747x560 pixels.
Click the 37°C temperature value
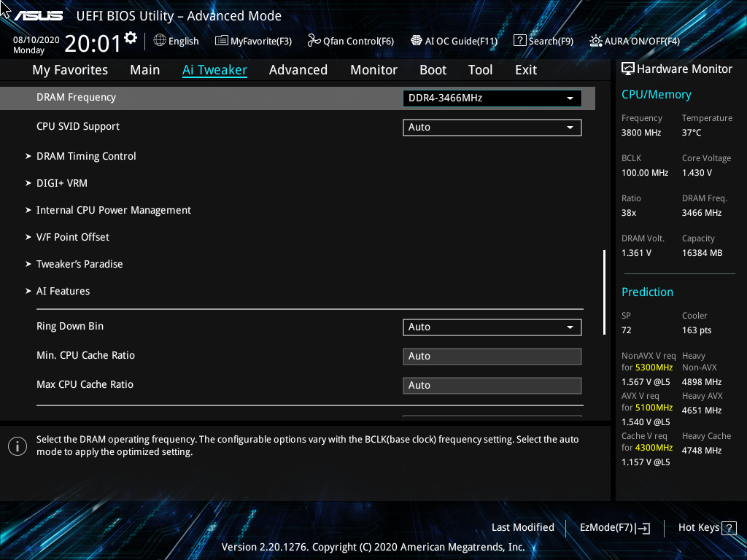[x=692, y=133]
